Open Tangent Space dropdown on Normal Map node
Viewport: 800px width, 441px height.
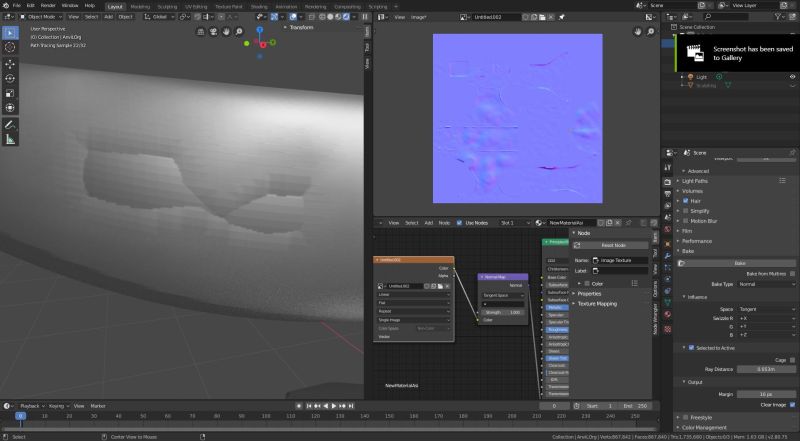coord(503,296)
